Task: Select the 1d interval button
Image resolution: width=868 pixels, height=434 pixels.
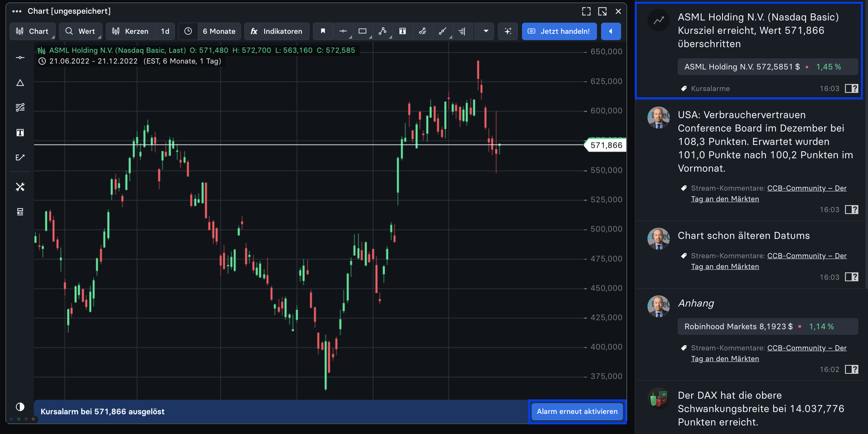Action: [165, 31]
